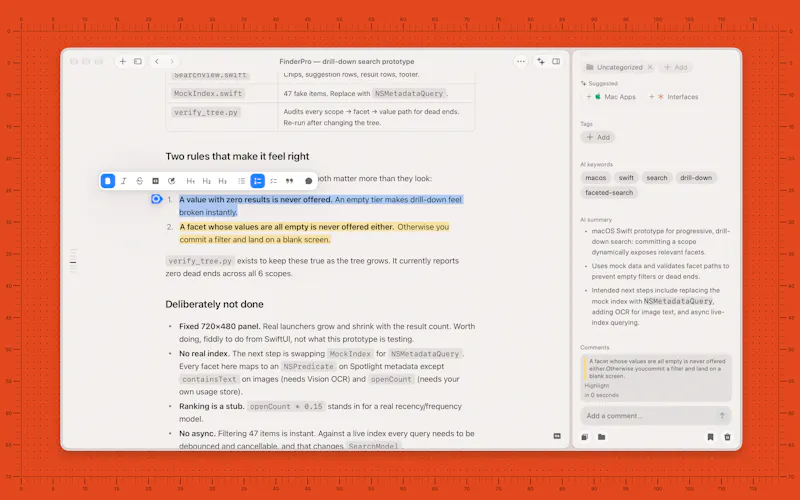The width and height of the screenshot is (800, 500).
Task: Apply Heading 1 style
Action: point(190,181)
